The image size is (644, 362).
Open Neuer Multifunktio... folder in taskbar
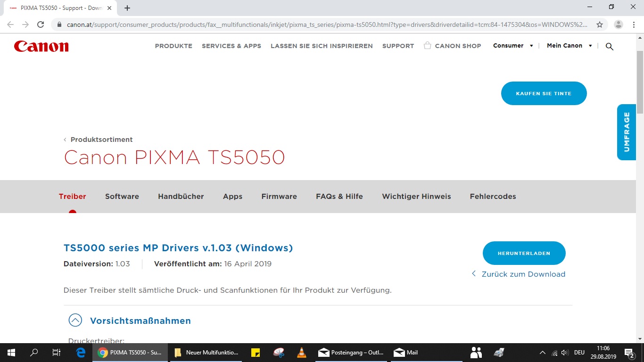click(x=206, y=353)
